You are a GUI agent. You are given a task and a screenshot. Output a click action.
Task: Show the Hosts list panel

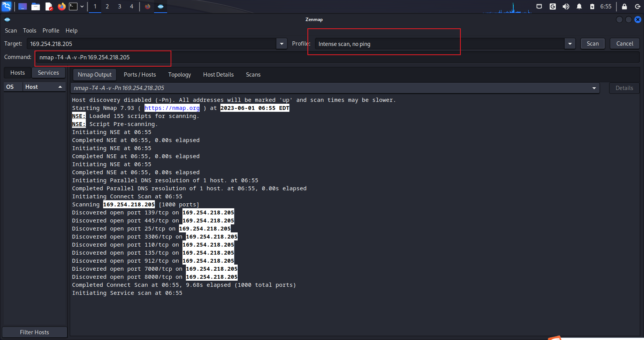click(x=17, y=73)
